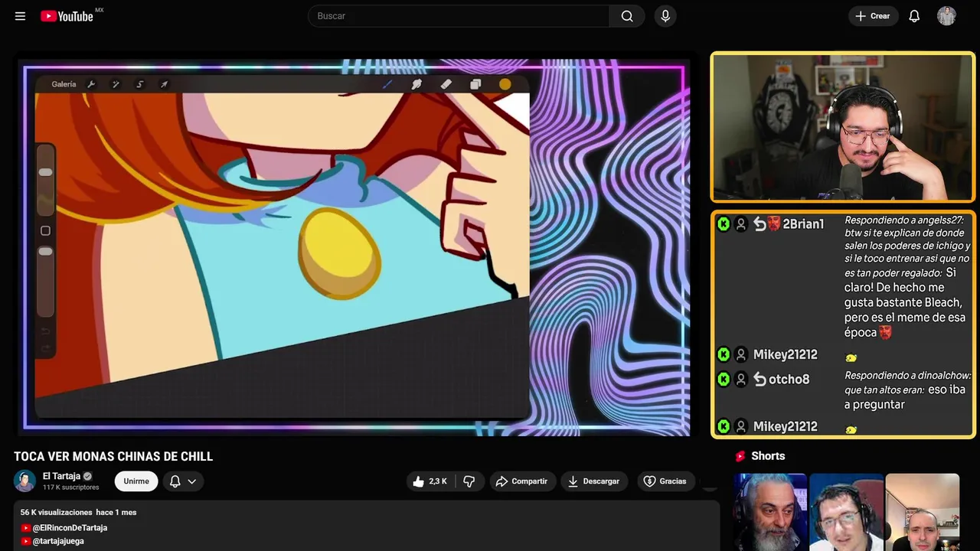Open the Procreate layers panel
The width and height of the screenshot is (980, 551).
(475, 84)
